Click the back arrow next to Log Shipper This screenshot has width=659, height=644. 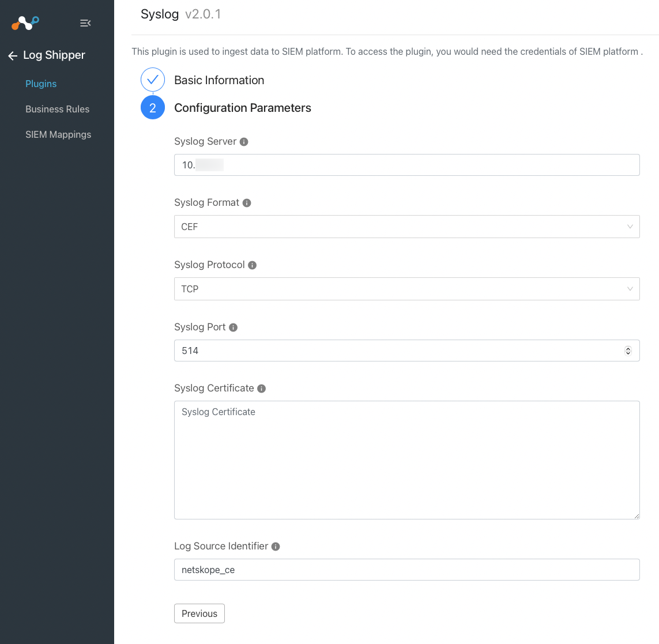12,55
